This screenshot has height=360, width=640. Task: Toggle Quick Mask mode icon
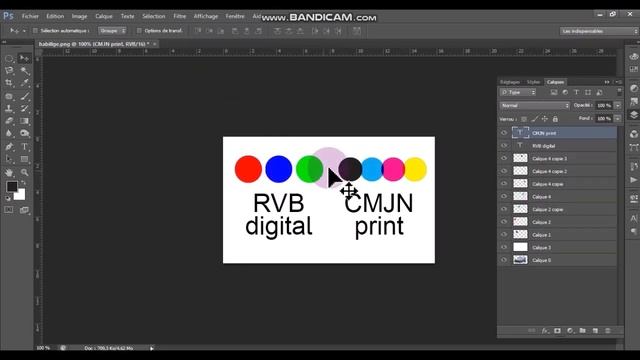(9, 210)
